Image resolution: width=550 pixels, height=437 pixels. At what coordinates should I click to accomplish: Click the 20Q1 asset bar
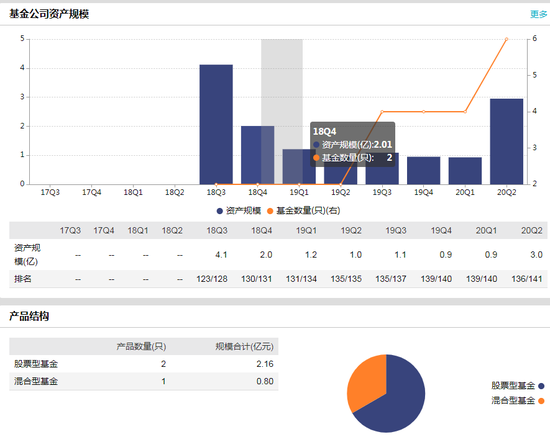tap(465, 171)
